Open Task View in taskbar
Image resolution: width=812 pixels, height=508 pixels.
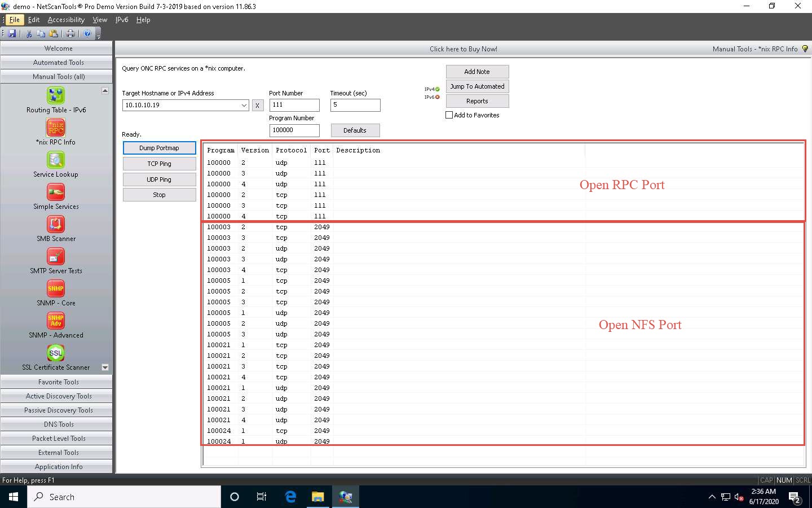[x=262, y=497]
